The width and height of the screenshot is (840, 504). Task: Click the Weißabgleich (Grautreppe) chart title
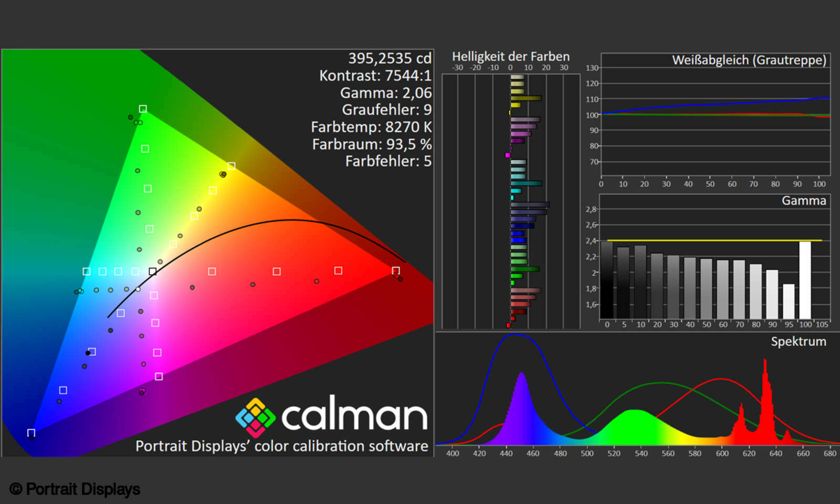749,60
